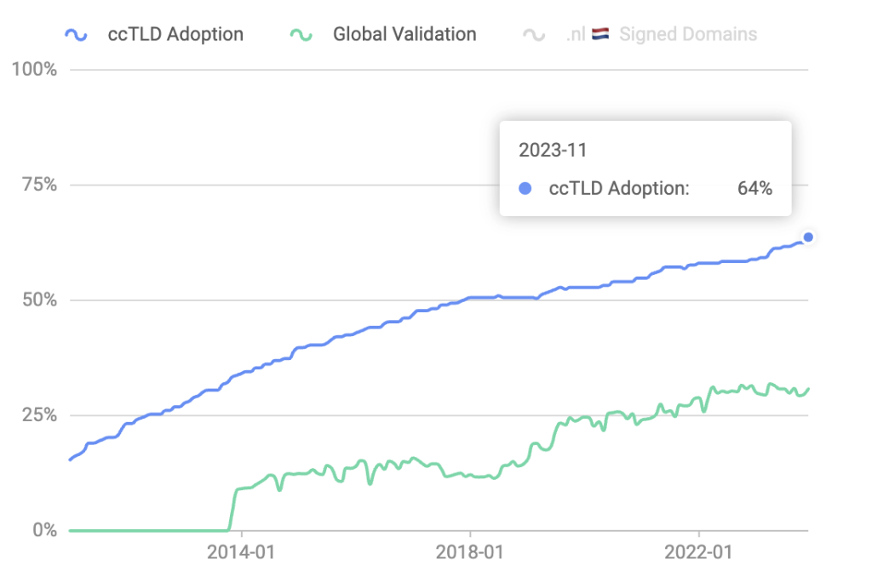Screen dimensions: 872x588
Task: Select the 50% y-axis label
Action: tap(38, 300)
